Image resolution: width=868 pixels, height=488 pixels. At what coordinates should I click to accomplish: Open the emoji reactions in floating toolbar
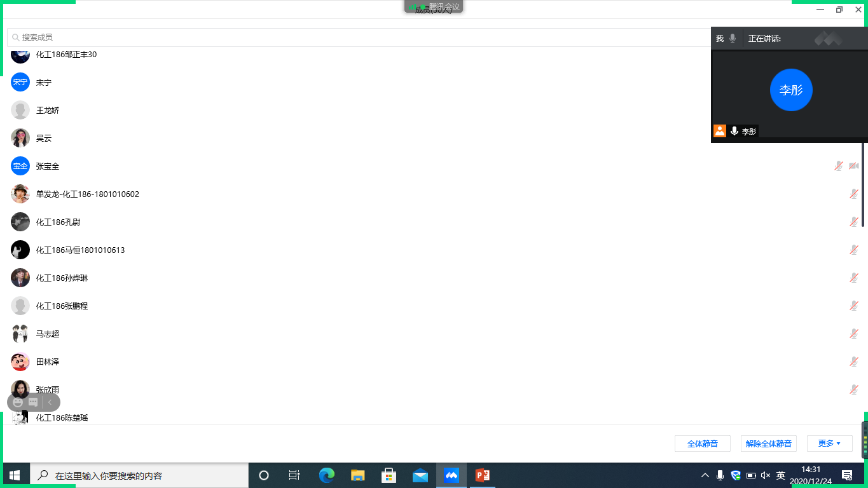18,402
